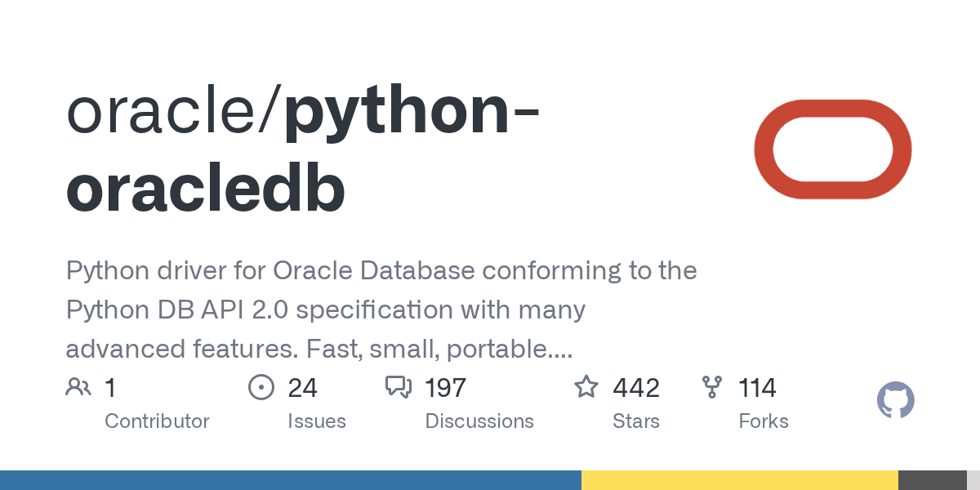The width and height of the screenshot is (980, 490).
Task: Open the Discussions label
Action: point(479,421)
